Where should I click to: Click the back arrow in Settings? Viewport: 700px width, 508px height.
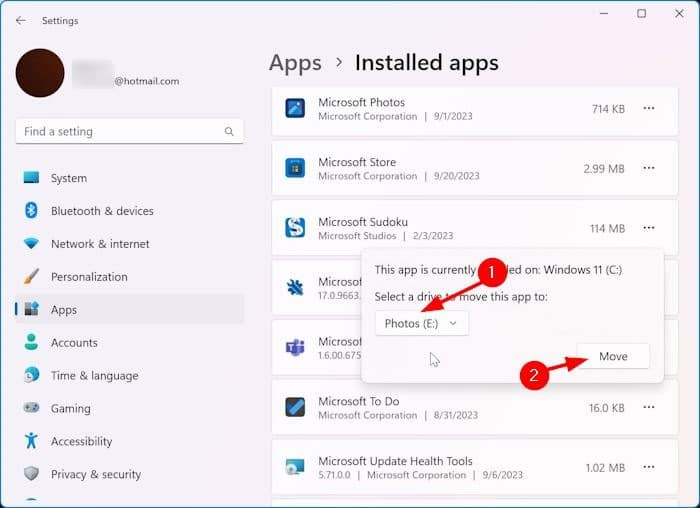click(21, 21)
